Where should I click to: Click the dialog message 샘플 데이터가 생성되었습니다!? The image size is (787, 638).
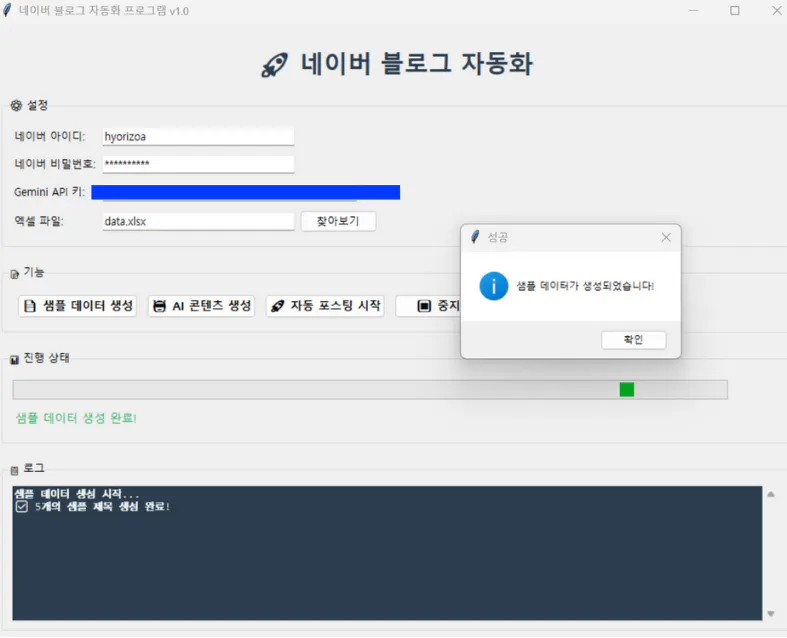[x=585, y=286]
